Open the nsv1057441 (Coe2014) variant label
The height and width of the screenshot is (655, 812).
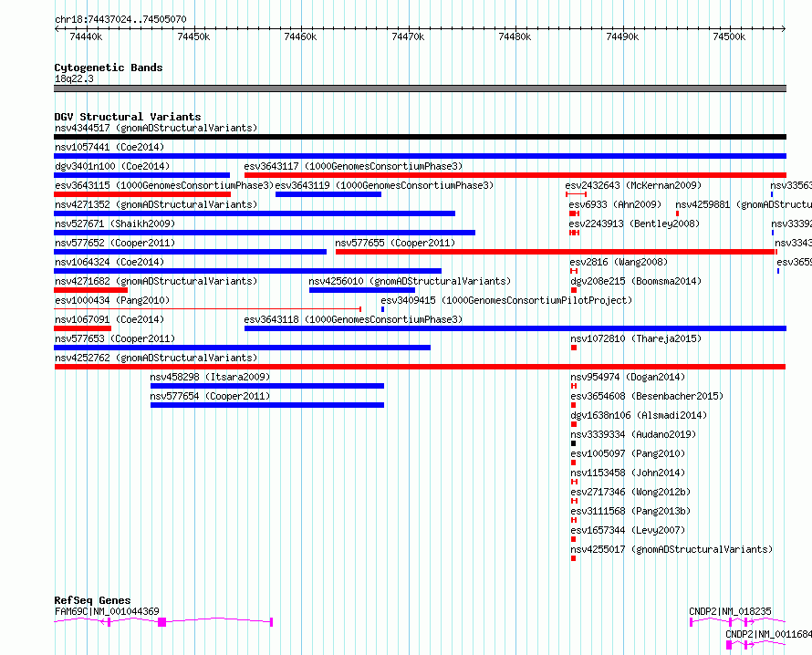pyautogui.click(x=109, y=147)
